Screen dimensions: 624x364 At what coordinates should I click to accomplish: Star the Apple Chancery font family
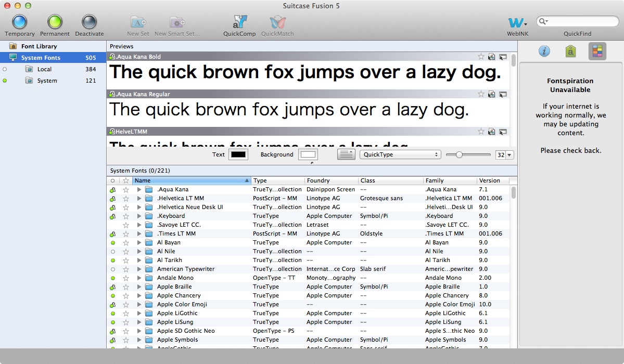pos(126,295)
